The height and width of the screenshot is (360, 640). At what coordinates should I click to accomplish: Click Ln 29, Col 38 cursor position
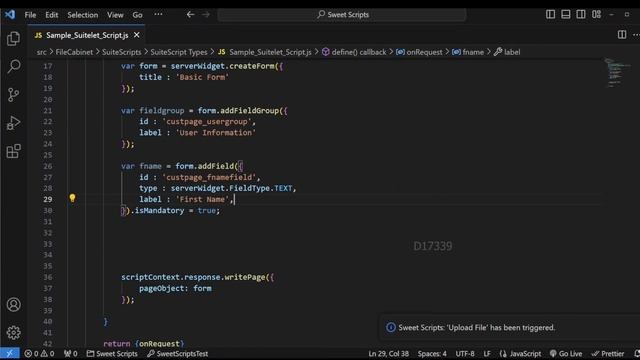(x=389, y=353)
